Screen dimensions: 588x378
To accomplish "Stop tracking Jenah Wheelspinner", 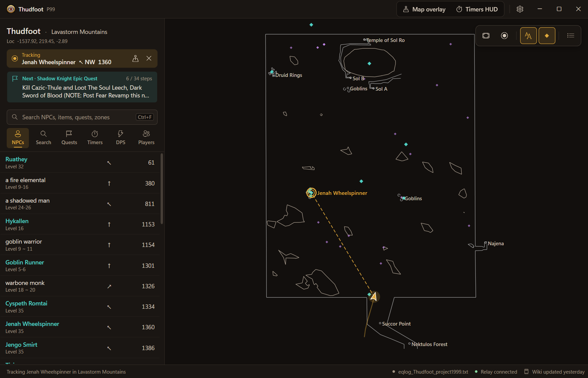I will tap(149, 58).
